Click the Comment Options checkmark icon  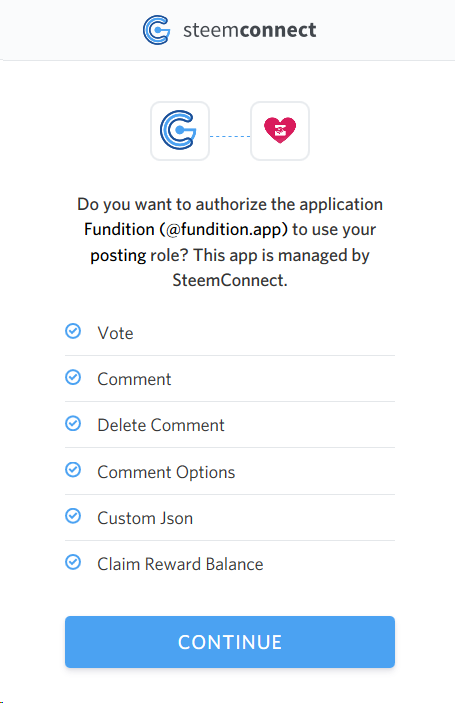pos(73,470)
